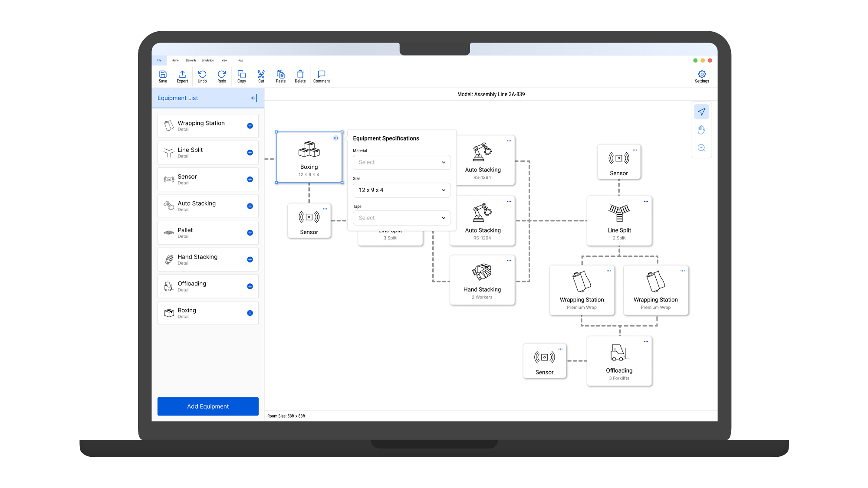This screenshot has height=488, width=868.
Task: Click the Export icon
Action: click(182, 76)
